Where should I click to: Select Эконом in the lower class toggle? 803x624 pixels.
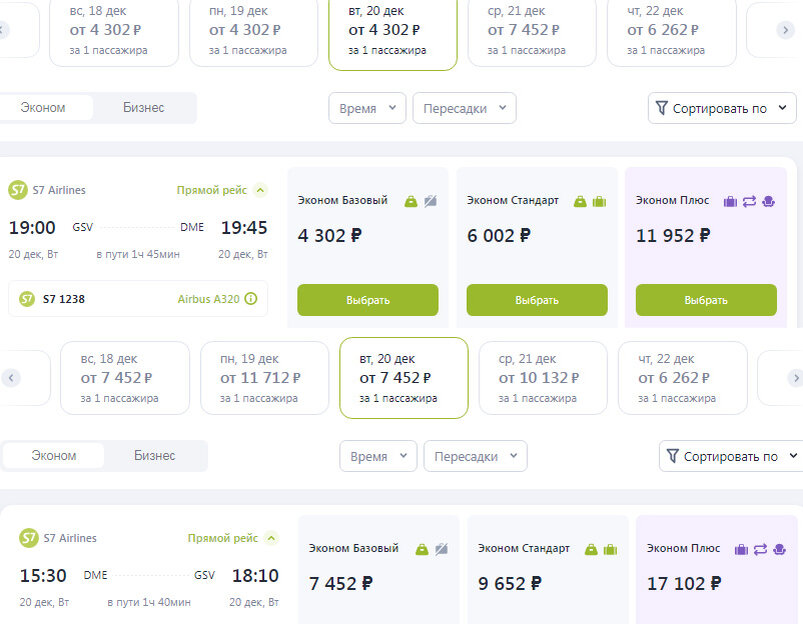tap(54, 455)
